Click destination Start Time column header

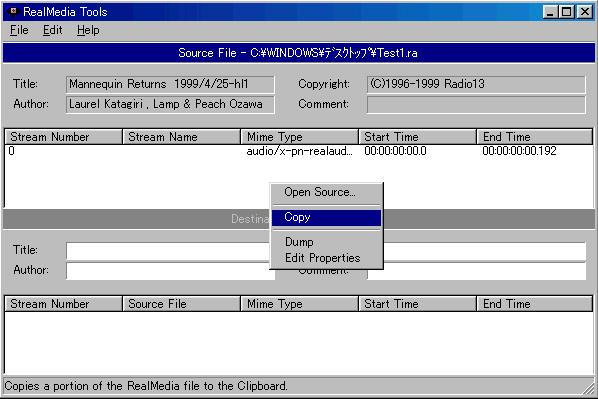(x=418, y=304)
